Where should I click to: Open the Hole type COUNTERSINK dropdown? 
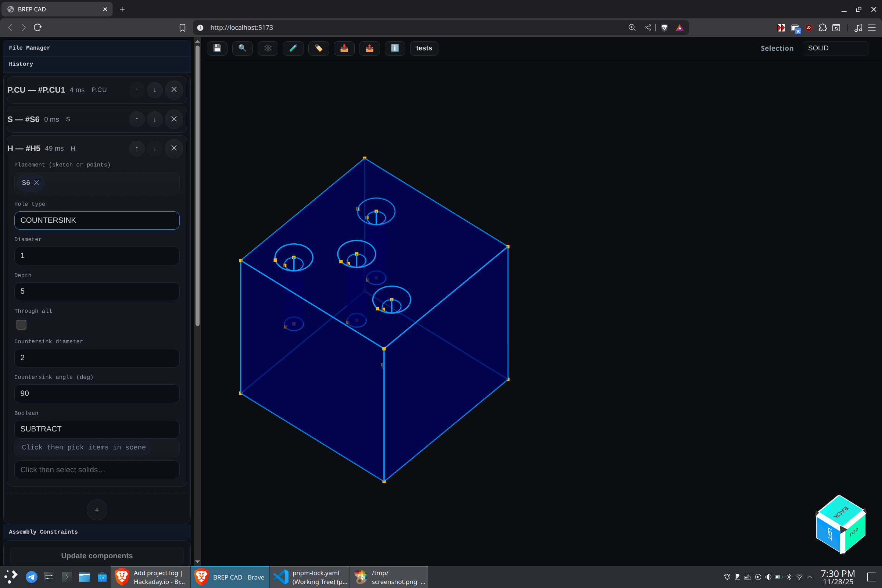[97, 220]
